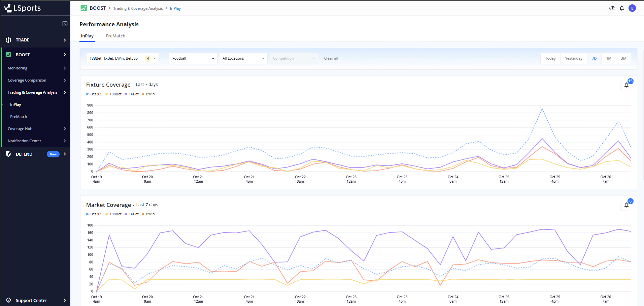The width and height of the screenshot is (644, 306).
Task: Open Market Coverage alerts bell
Action: click(x=626, y=205)
